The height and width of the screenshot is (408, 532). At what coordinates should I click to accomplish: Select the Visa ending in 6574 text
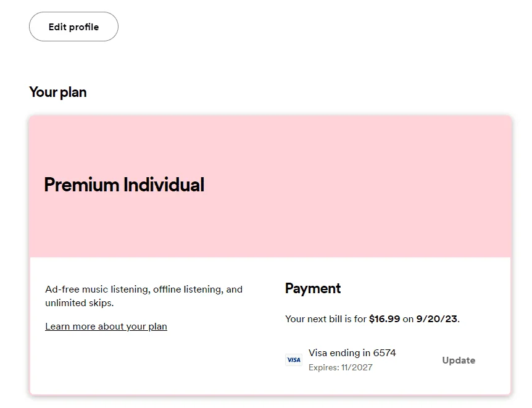(x=352, y=352)
